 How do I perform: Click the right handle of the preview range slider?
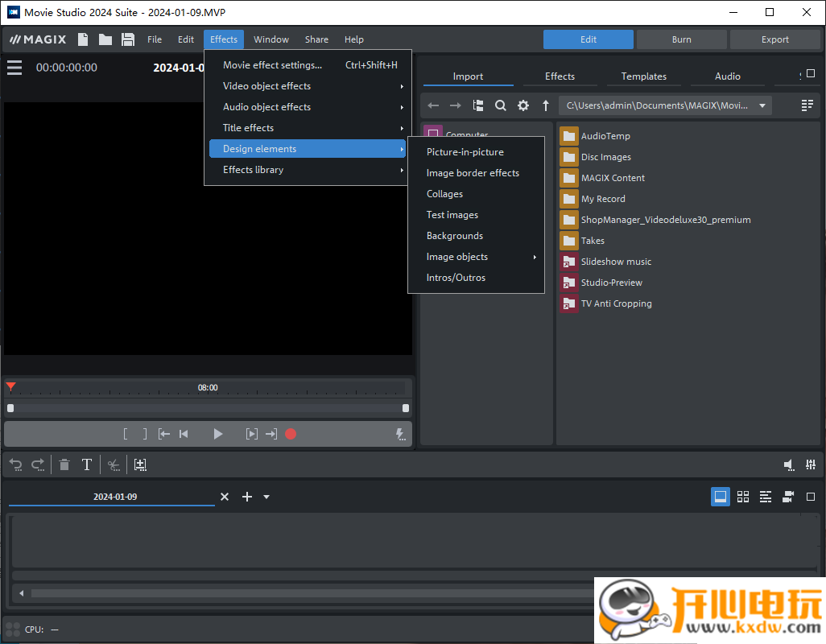click(406, 407)
